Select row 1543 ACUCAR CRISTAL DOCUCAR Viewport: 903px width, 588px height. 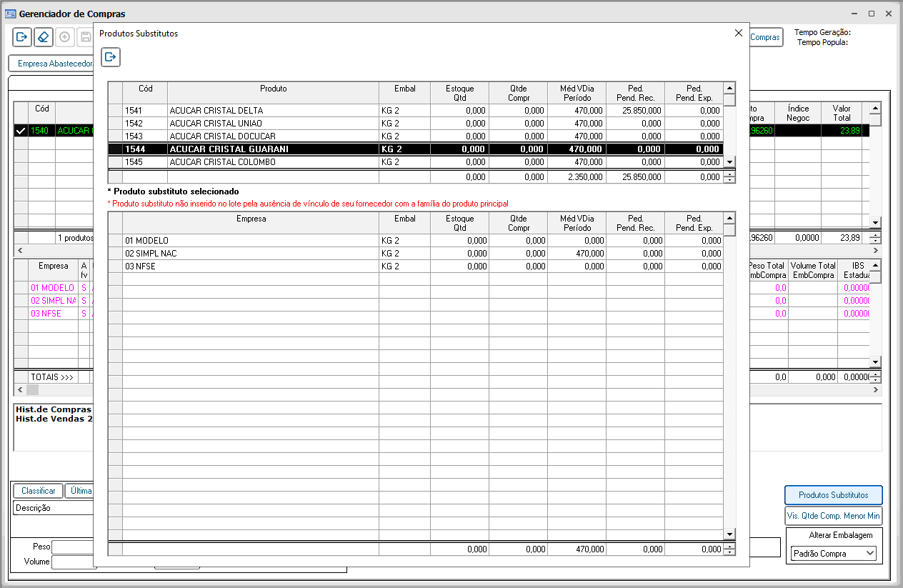pyautogui.click(x=415, y=136)
